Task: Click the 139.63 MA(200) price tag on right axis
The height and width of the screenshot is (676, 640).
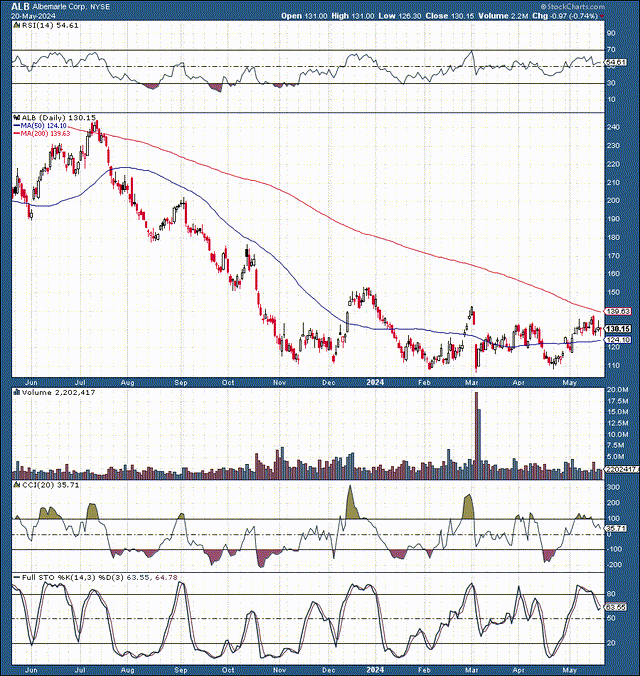Action: pos(618,311)
